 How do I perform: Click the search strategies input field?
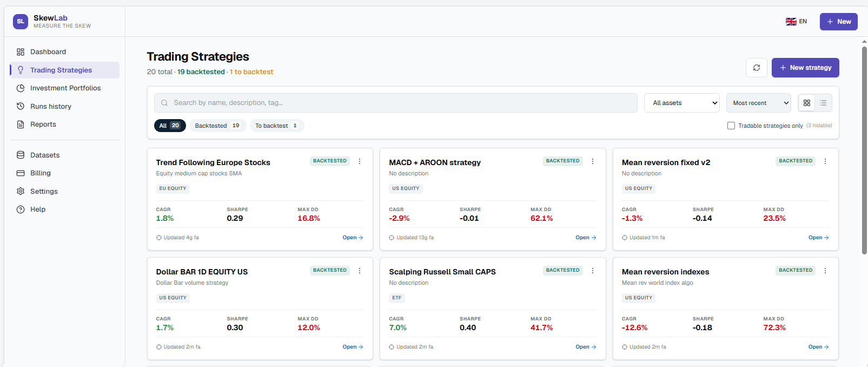pos(395,103)
